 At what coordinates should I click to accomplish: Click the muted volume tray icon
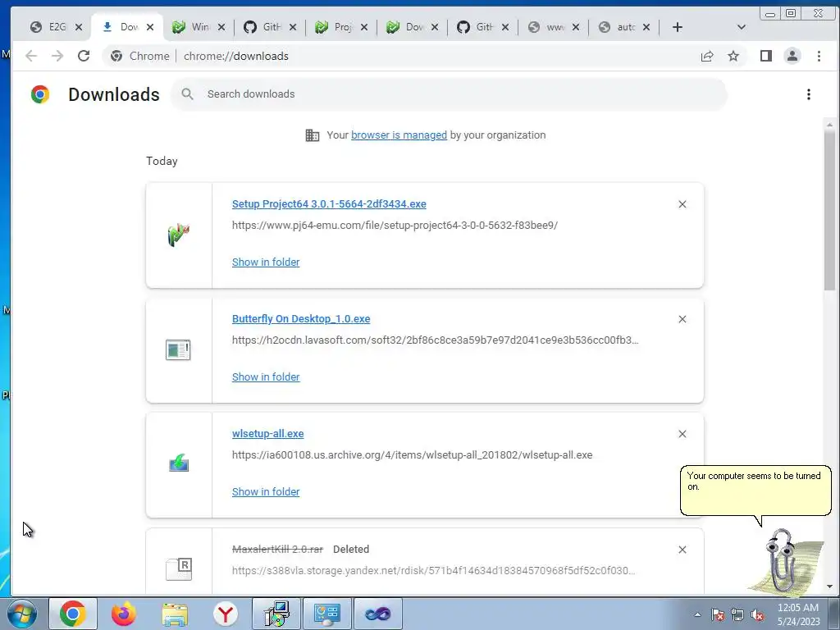pyautogui.click(x=757, y=614)
